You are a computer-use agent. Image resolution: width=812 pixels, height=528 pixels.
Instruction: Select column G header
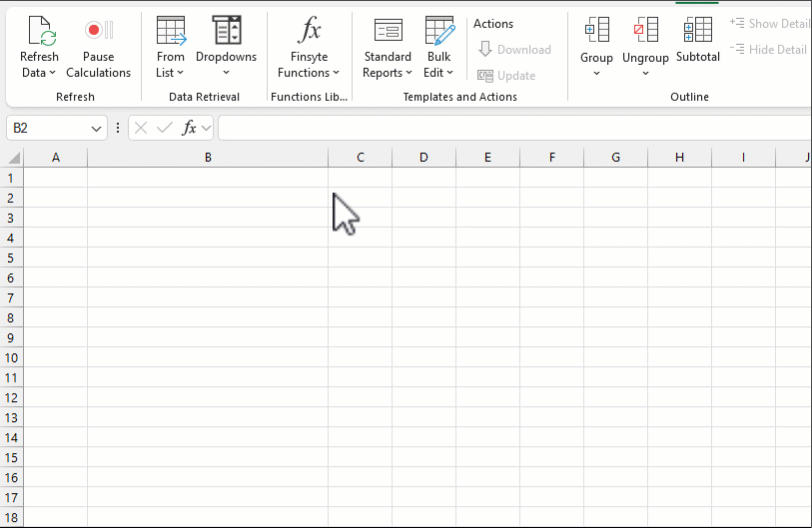point(616,157)
